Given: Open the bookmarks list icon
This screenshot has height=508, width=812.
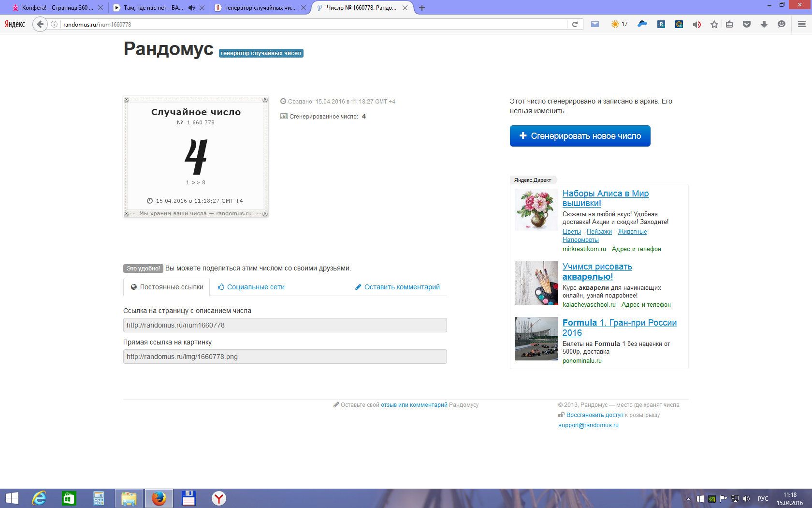Looking at the screenshot, I should click(x=729, y=24).
